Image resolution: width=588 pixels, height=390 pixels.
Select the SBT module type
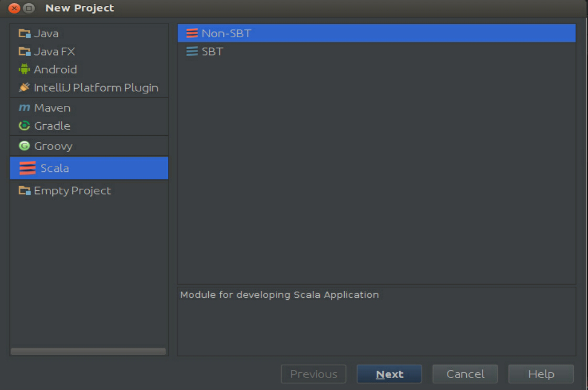pos(212,51)
